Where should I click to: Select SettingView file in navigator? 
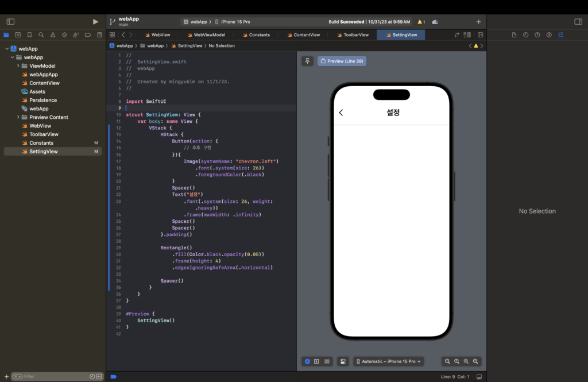[52, 152]
